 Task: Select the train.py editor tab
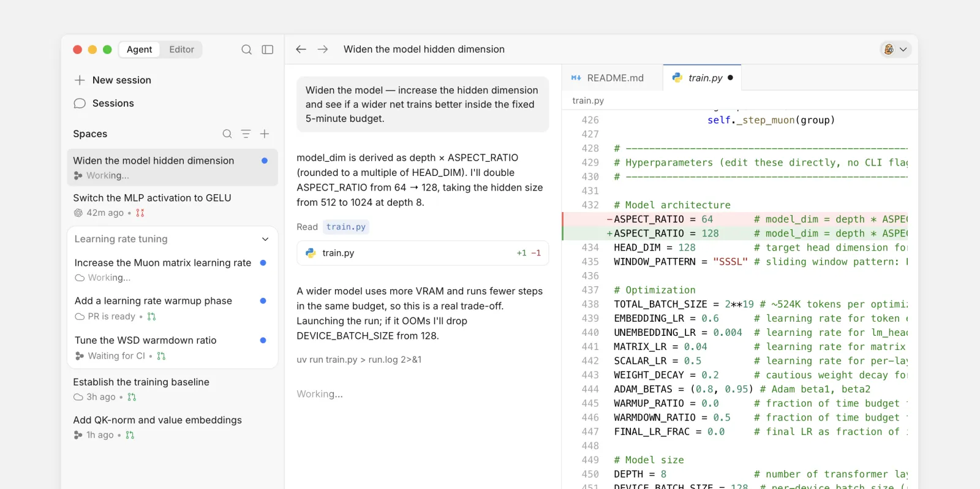pyautogui.click(x=702, y=78)
